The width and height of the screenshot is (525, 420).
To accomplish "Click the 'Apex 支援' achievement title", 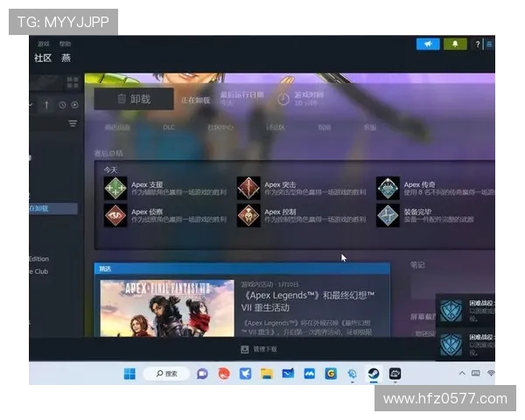I will click(x=147, y=185).
